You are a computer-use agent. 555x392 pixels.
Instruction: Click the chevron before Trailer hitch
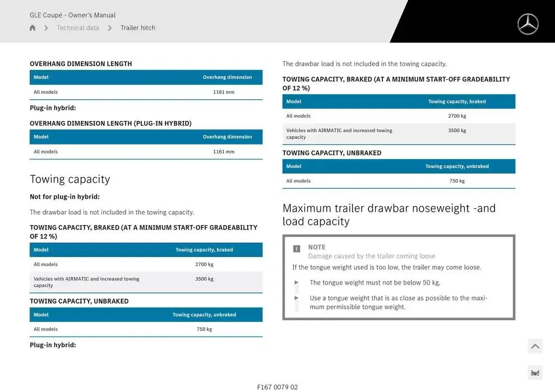click(x=110, y=28)
